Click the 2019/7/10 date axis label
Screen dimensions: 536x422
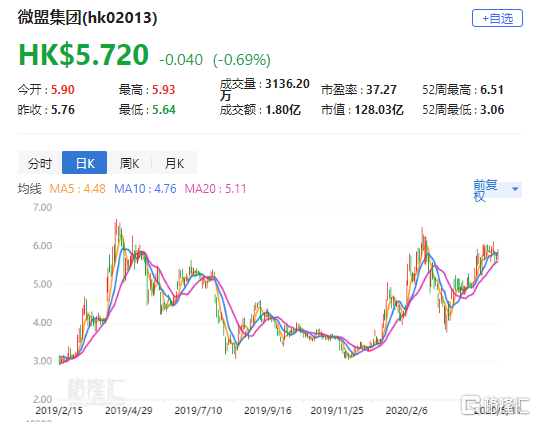coord(198,410)
